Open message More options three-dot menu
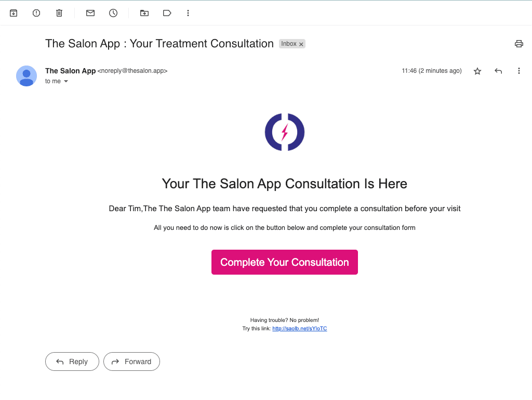The image size is (532, 400). pos(518,71)
